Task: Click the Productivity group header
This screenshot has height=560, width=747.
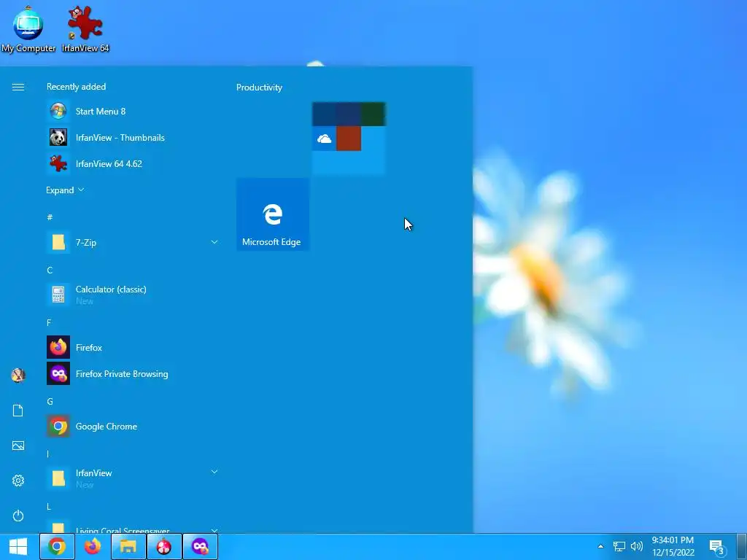Action: click(259, 87)
